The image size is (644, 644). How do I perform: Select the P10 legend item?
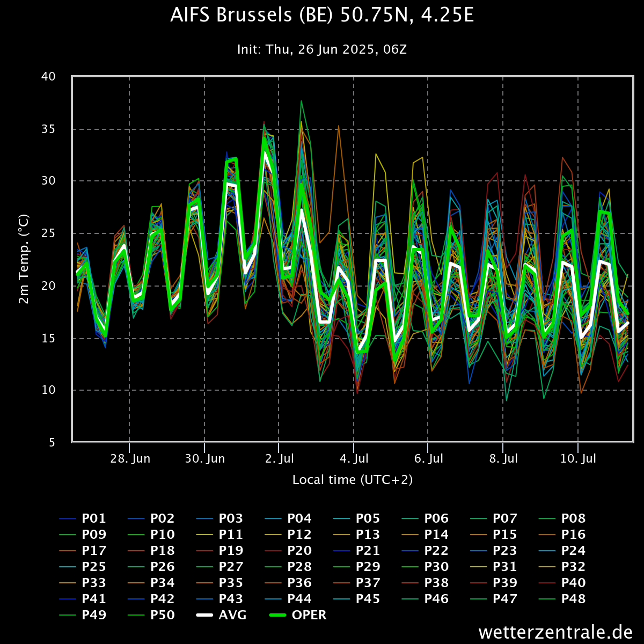151,535
